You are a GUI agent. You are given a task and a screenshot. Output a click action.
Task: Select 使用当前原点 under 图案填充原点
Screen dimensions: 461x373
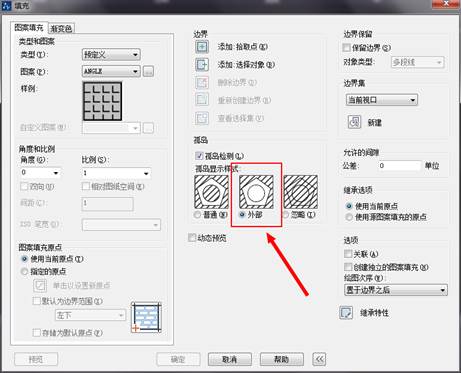click(24, 259)
